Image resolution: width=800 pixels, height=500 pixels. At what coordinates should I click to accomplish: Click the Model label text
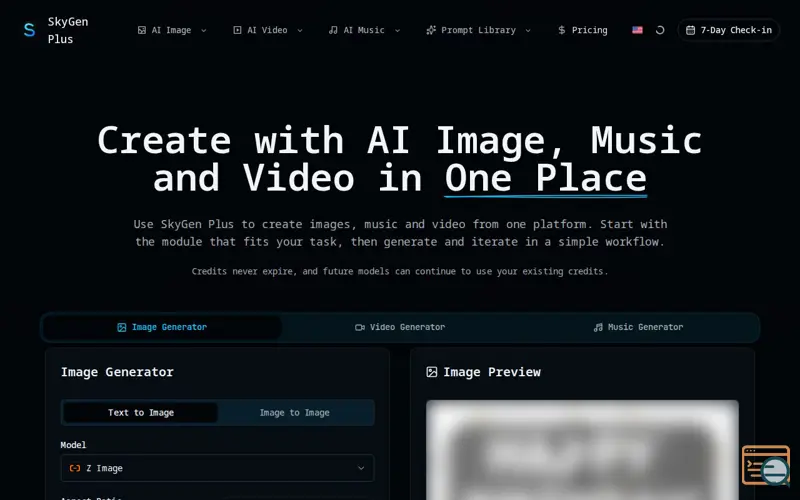(73, 445)
